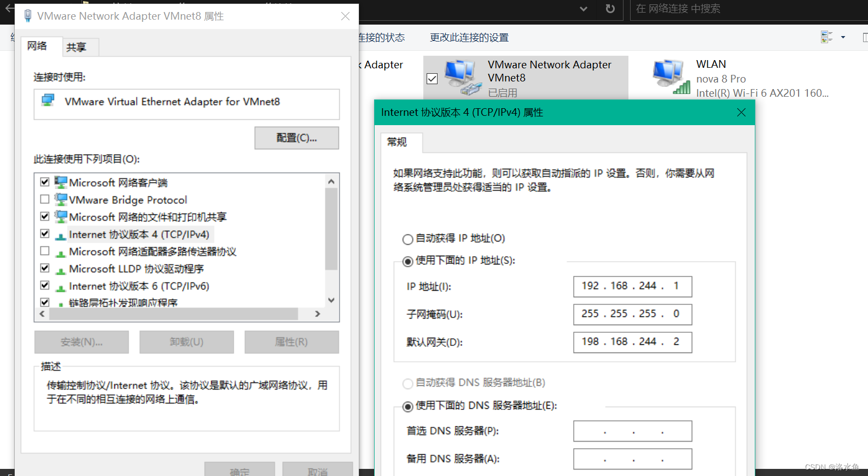Click the VMnet8 dialog title bar icon
Image resolution: width=868 pixels, height=476 pixels.
(28, 16)
